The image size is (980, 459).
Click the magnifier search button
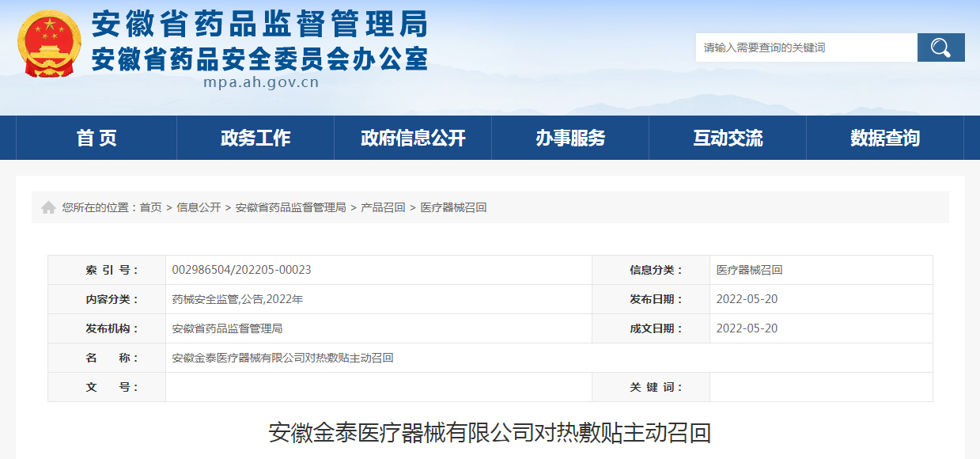(x=940, y=47)
